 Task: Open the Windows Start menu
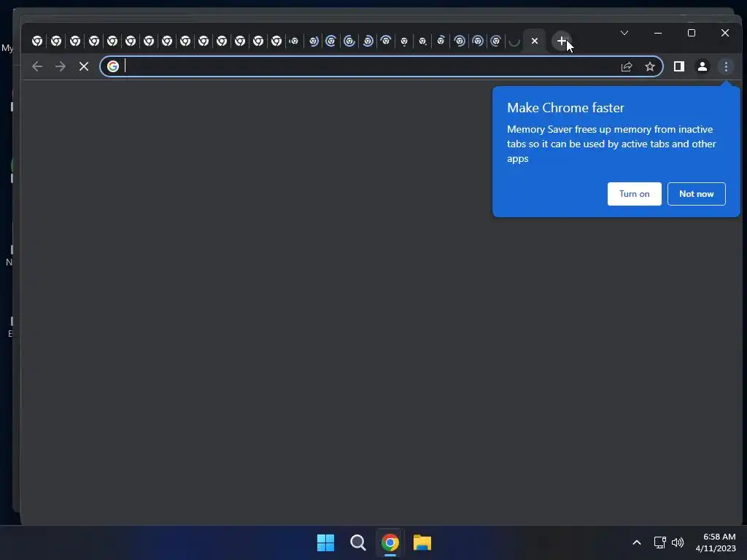[x=326, y=542]
